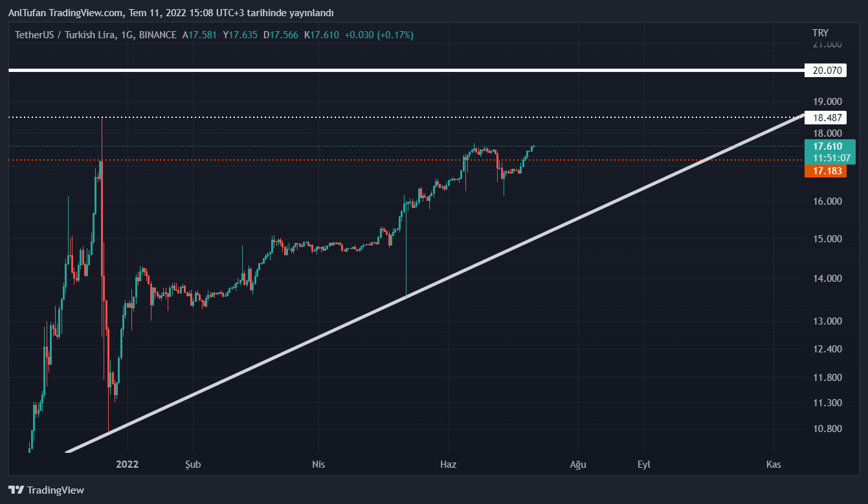This screenshot has height=504, width=868.
Task: Select the thick white horizontal line at 20.070
Action: 388,70
